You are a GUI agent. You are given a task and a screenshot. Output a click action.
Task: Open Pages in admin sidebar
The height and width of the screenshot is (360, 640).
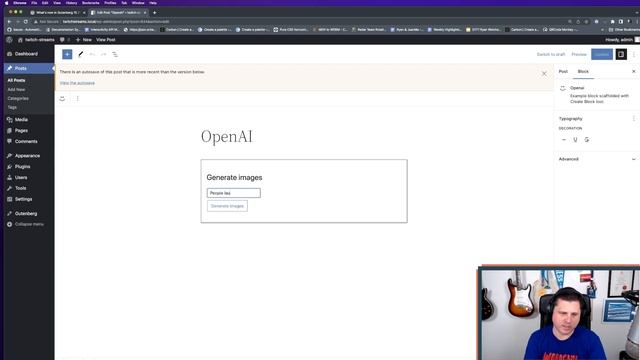21,131
